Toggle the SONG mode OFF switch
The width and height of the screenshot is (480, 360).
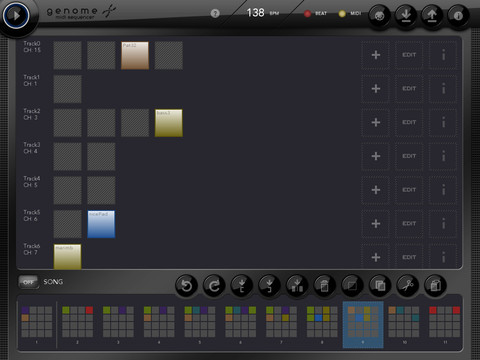click(28, 282)
